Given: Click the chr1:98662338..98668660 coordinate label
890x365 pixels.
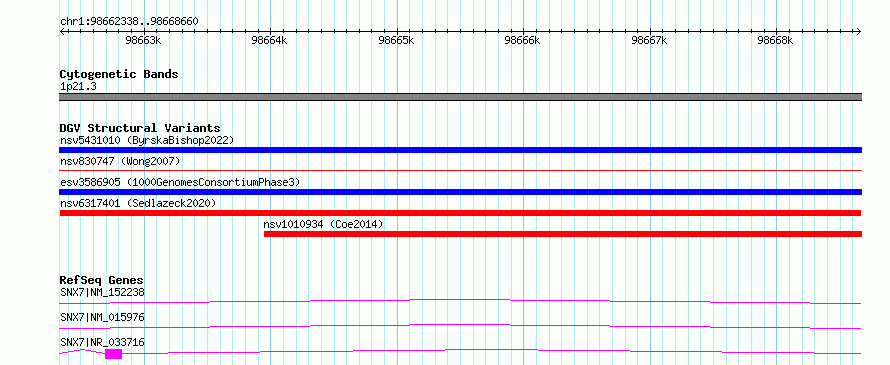Looking at the screenshot, I should 129,21.
